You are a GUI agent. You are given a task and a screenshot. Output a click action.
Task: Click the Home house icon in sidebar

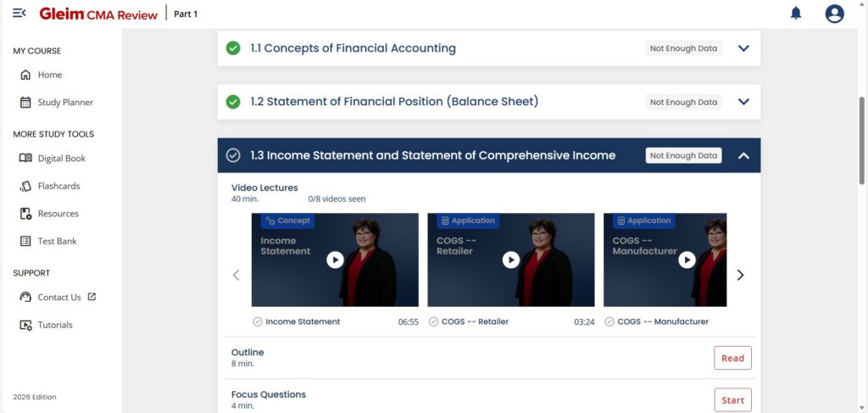(25, 75)
